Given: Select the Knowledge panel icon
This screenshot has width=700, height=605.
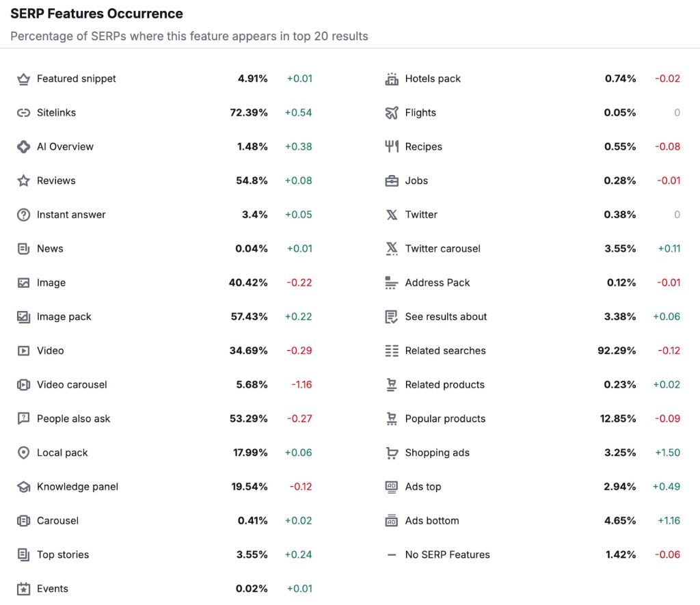Looking at the screenshot, I should (23, 487).
